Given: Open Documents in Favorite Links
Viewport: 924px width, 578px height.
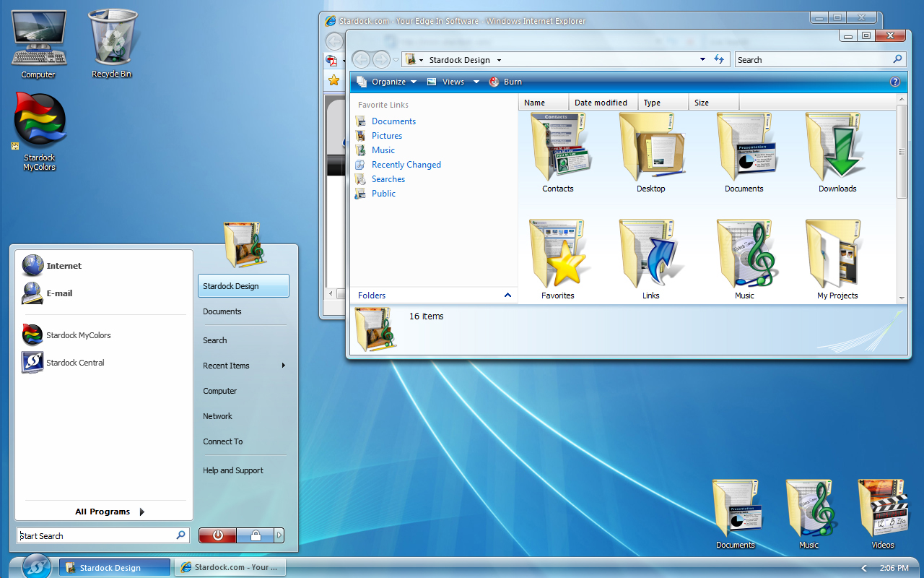Looking at the screenshot, I should pos(393,121).
